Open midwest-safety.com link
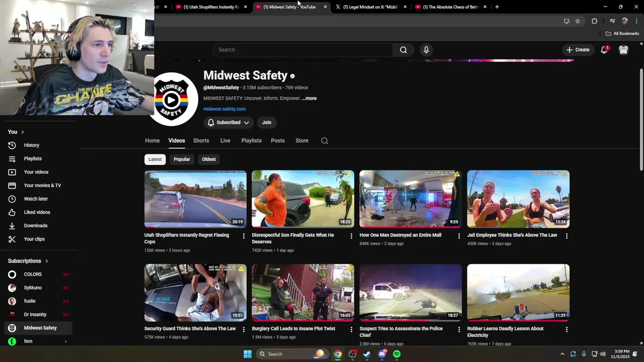 click(224, 109)
